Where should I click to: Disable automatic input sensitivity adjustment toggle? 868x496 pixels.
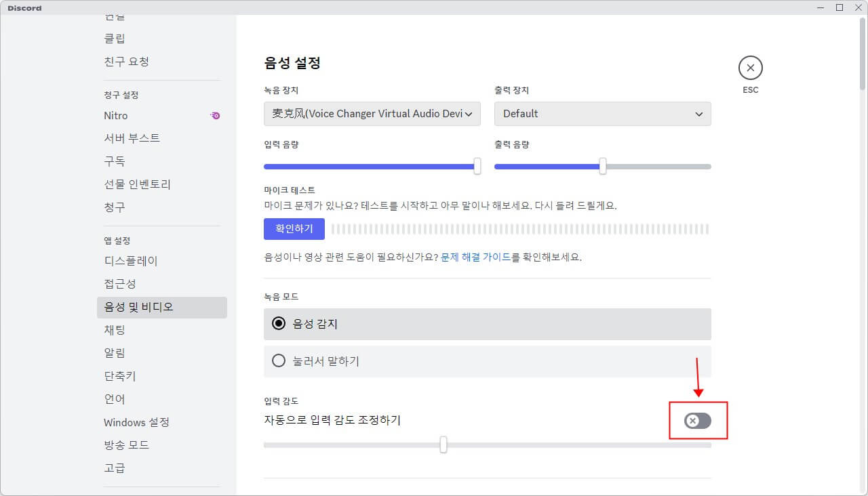pyautogui.click(x=698, y=420)
